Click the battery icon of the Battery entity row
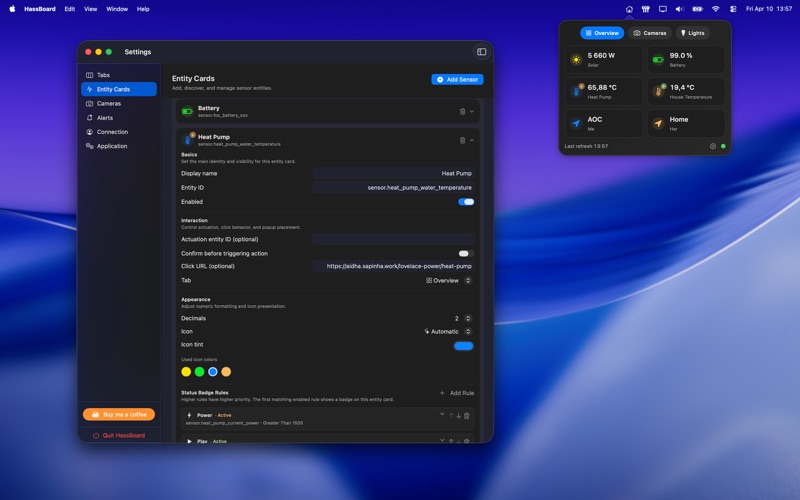800x500 pixels. pyautogui.click(x=187, y=111)
